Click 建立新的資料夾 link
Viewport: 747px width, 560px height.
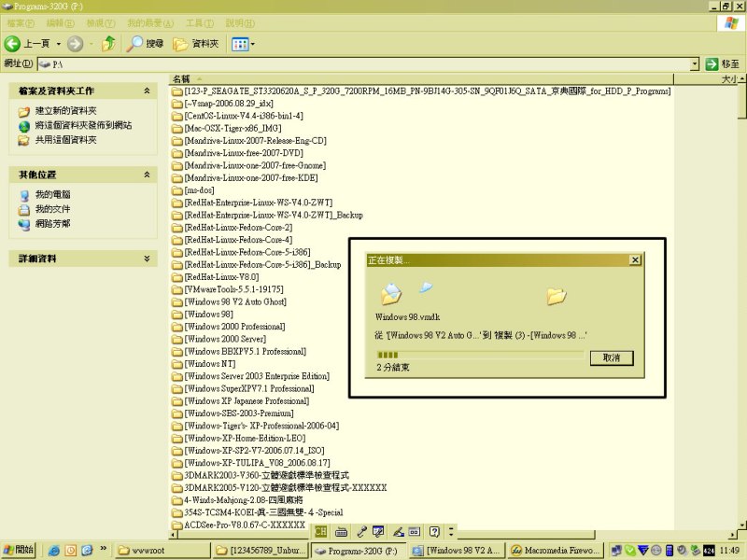click(x=65, y=111)
